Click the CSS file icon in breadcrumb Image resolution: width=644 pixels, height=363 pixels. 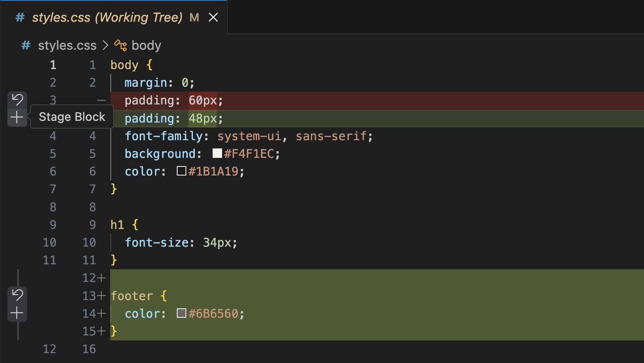point(26,45)
